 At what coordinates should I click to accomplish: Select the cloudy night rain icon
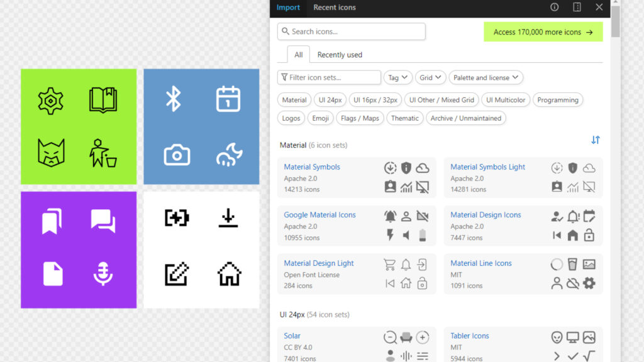point(229,155)
